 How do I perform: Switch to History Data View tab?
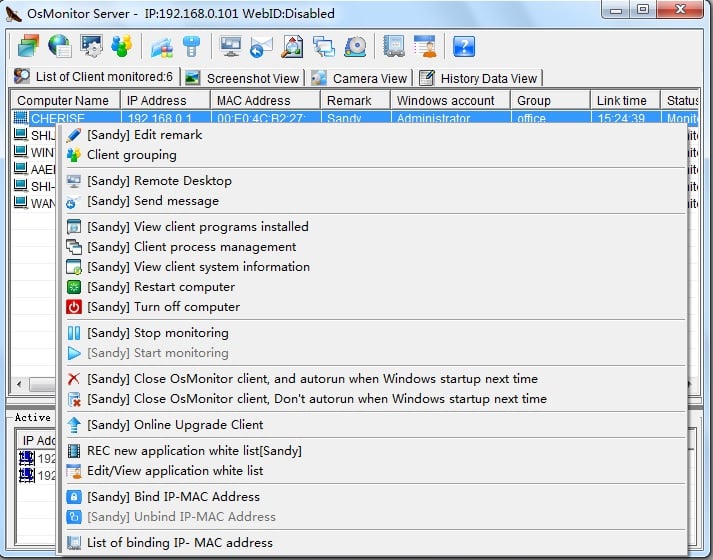(478, 78)
